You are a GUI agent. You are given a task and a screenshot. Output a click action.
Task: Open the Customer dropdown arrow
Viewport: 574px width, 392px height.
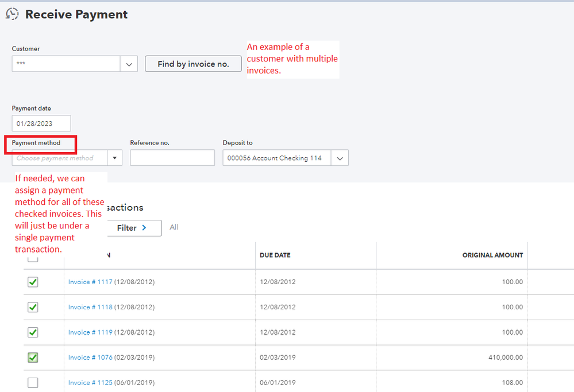coord(129,64)
